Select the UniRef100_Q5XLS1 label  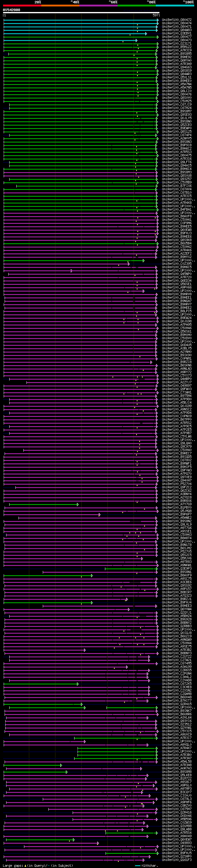click(x=177, y=78)
